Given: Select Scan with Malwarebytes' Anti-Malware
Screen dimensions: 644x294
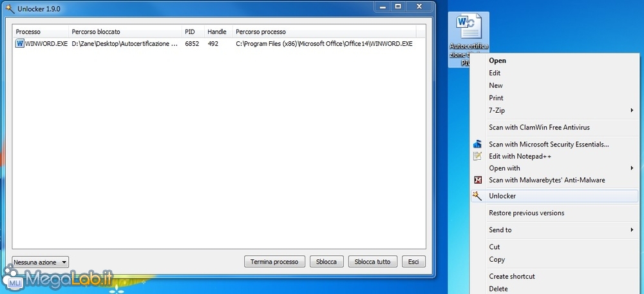Looking at the screenshot, I should tap(547, 180).
